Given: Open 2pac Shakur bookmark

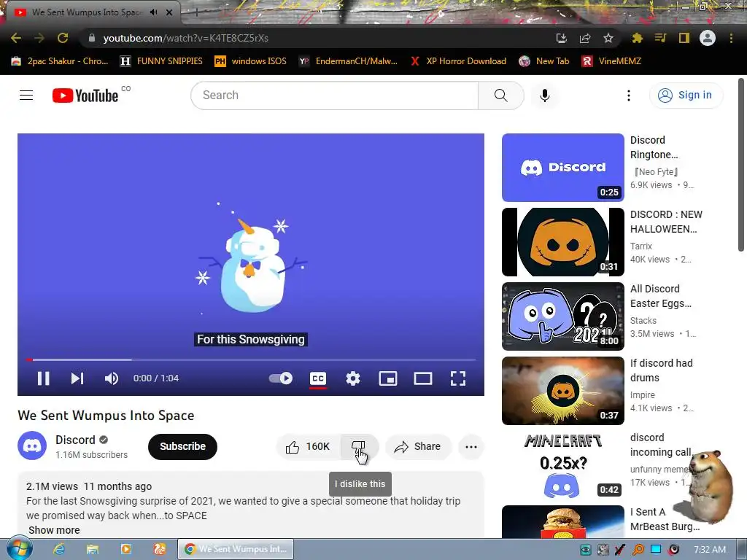Looking at the screenshot, I should (x=60, y=61).
